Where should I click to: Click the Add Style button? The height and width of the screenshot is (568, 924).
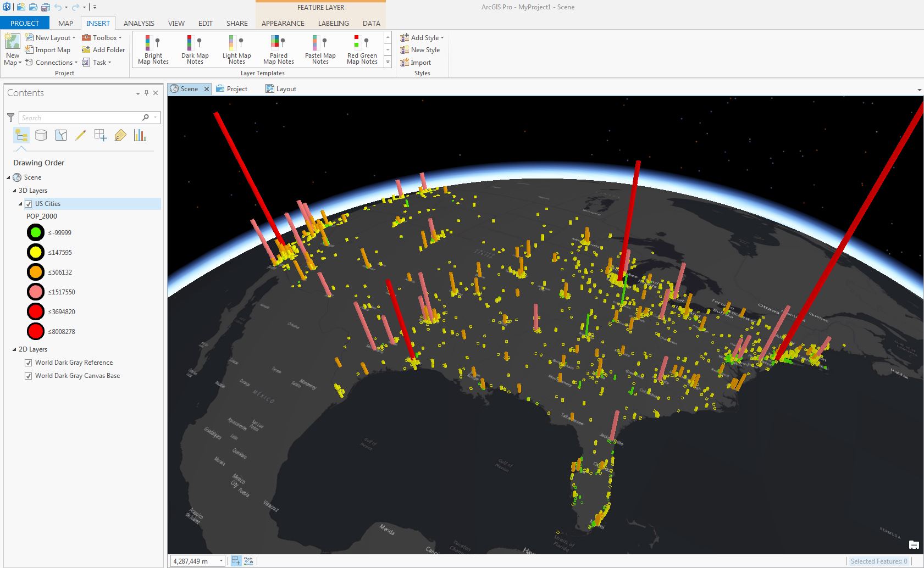422,37
